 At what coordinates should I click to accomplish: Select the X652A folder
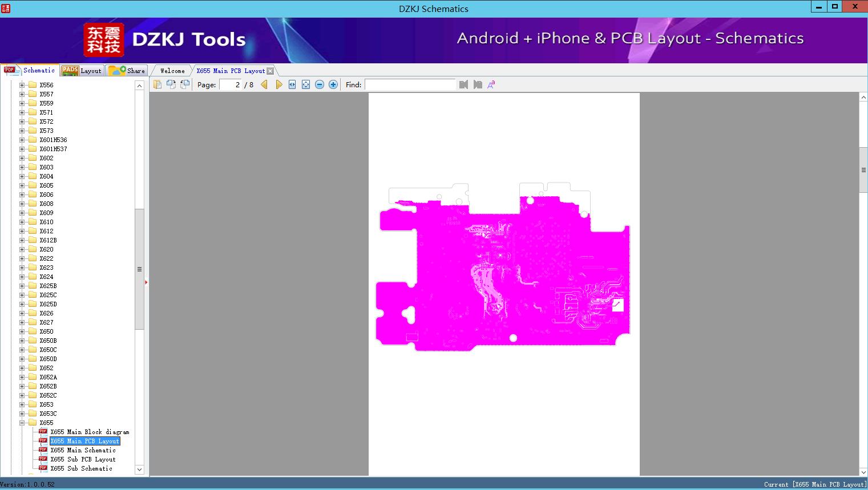tap(48, 377)
